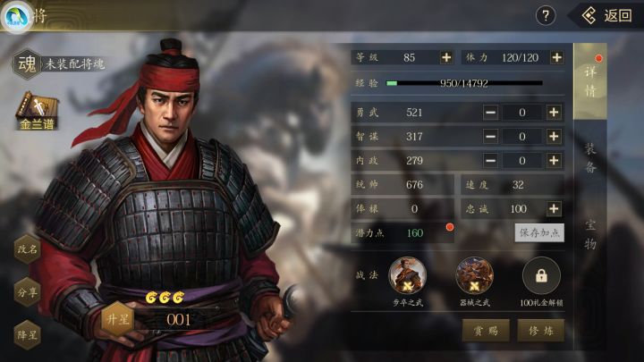Open the 金兰谱 scroll icon
The height and width of the screenshot is (362, 644).
point(37,111)
